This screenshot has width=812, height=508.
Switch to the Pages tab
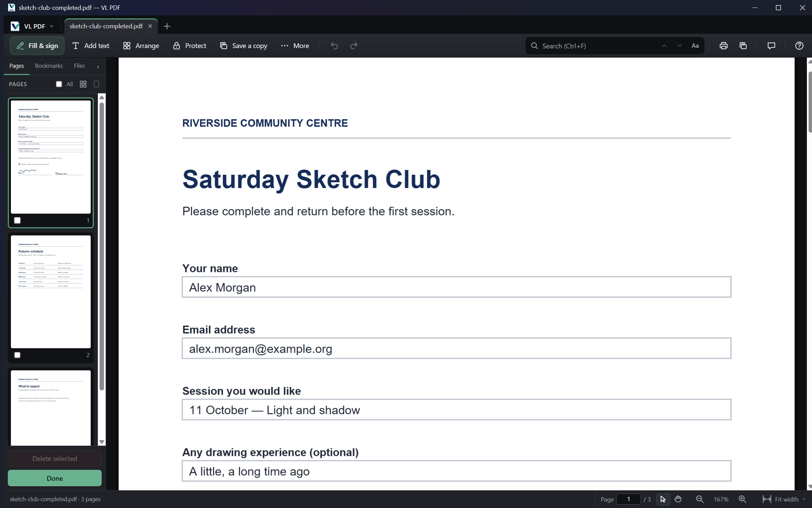pyautogui.click(x=17, y=66)
